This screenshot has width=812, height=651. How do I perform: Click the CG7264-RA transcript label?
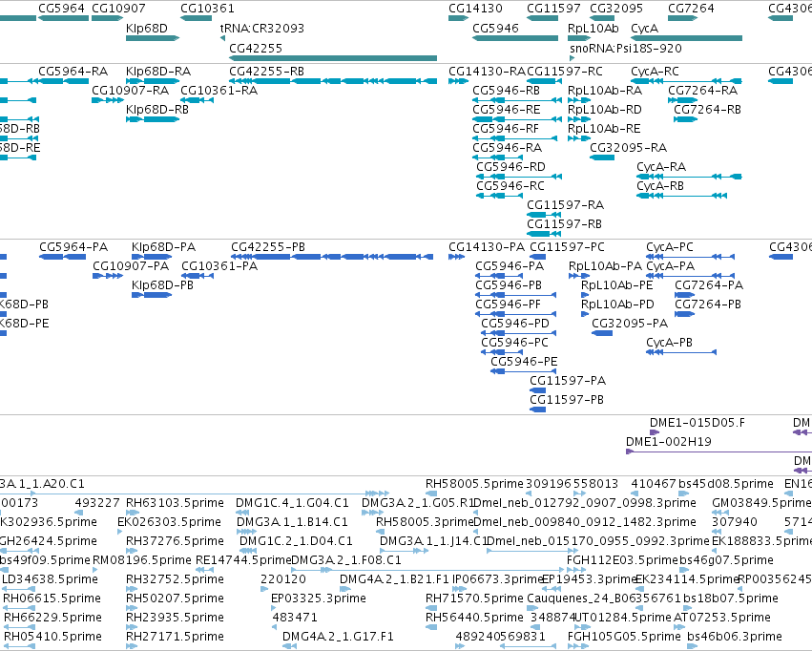[x=702, y=90]
